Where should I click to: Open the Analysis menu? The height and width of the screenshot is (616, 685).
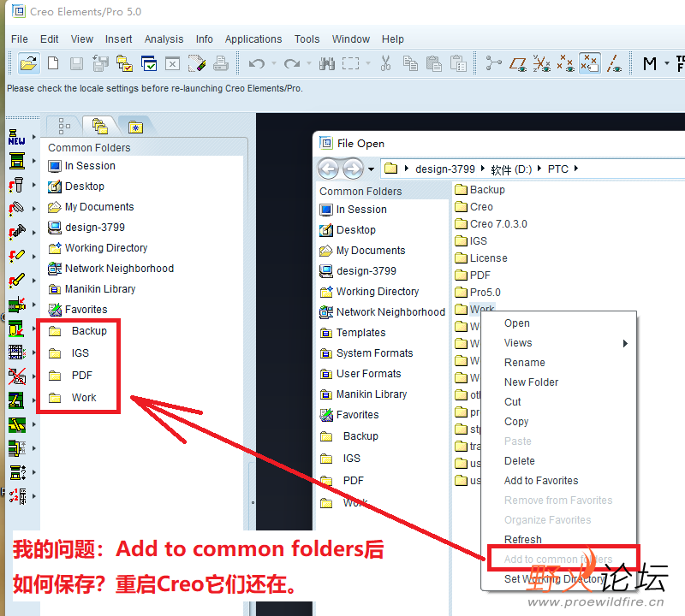click(164, 39)
